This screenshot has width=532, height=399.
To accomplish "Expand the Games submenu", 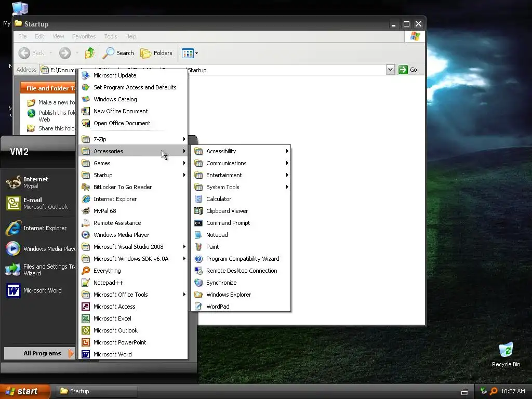I will 133,163.
